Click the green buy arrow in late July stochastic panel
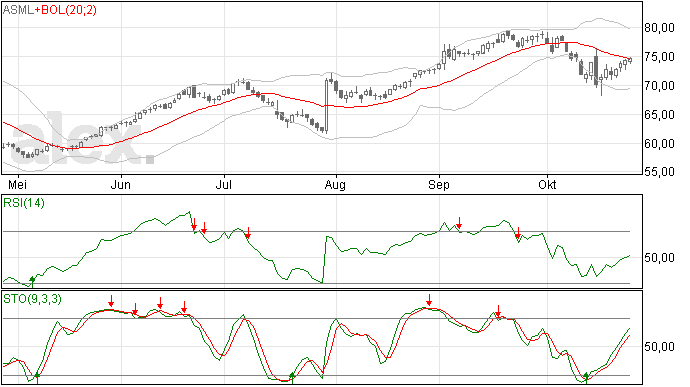690x387 pixels. (x=292, y=377)
